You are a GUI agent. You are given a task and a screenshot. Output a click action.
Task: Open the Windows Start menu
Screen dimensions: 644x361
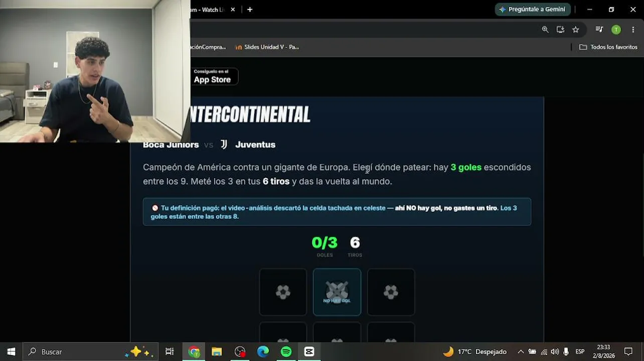(11, 352)
